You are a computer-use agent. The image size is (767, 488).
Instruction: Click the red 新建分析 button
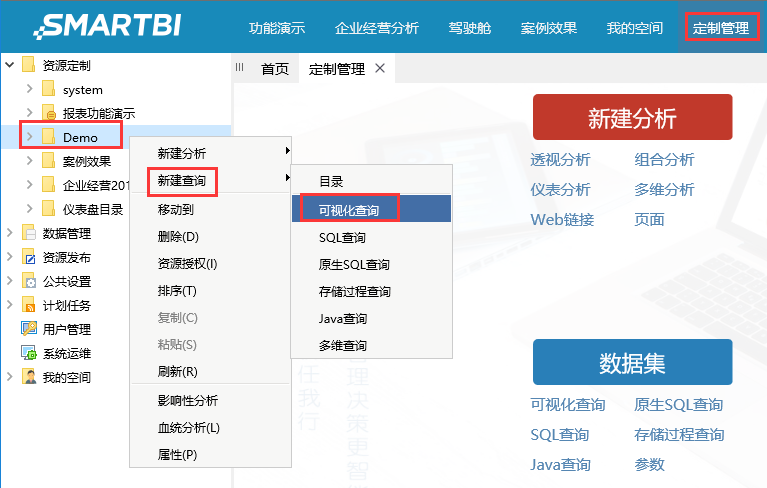(632, 117)
